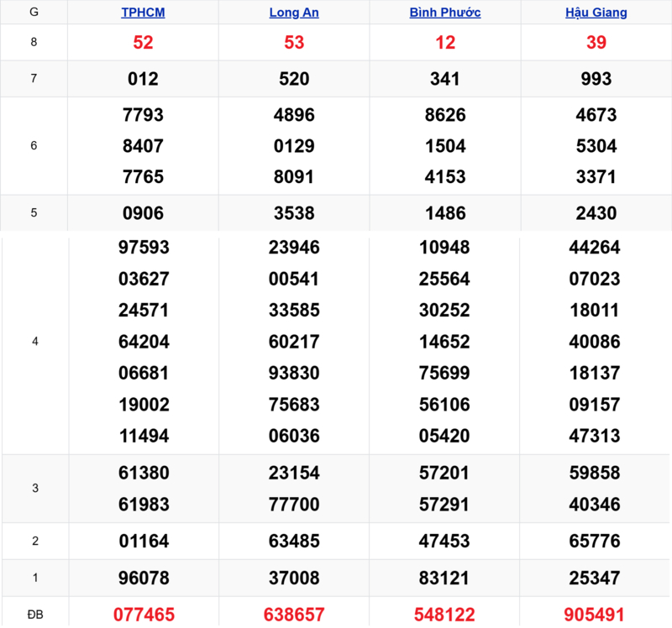
Task: Click the number 30252
Action: tap(444, 310)
